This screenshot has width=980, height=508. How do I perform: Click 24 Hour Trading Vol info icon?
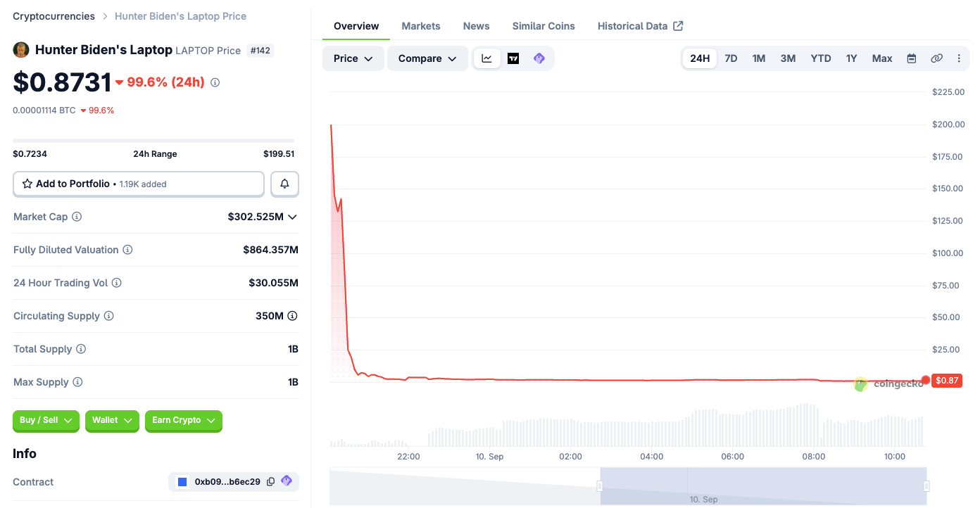click(117, 283)
